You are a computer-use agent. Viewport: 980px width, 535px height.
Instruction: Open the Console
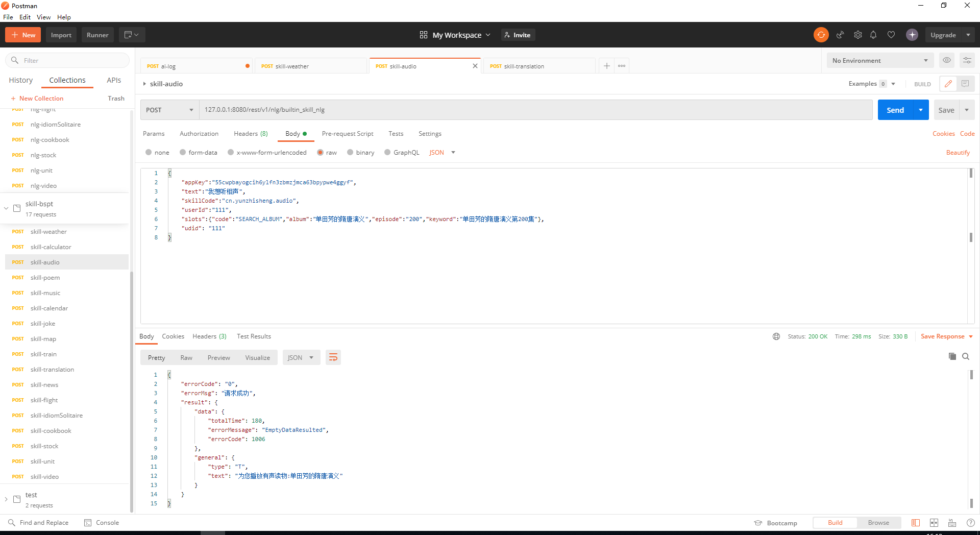pyautogui.click(x=102, y=523)
